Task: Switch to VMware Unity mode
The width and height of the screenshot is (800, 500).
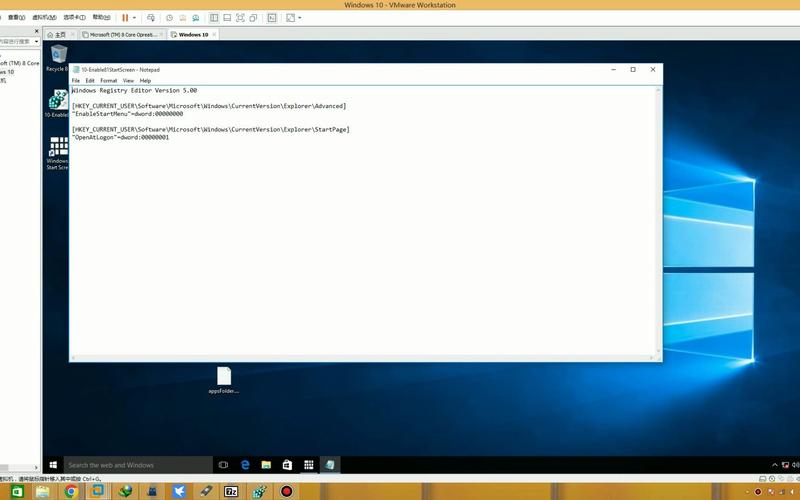Action: [x=253, y=17]
